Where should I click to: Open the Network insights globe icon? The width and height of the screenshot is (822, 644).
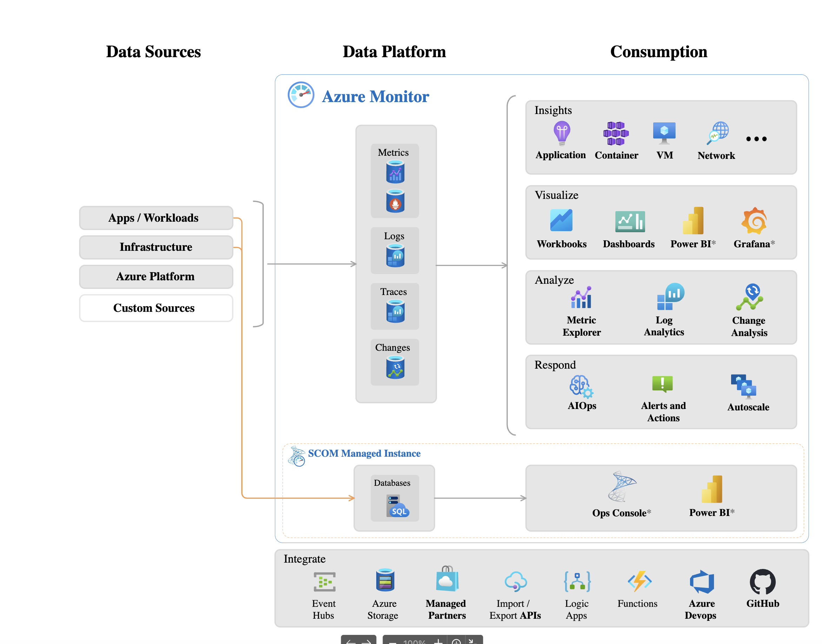(717, 133)
